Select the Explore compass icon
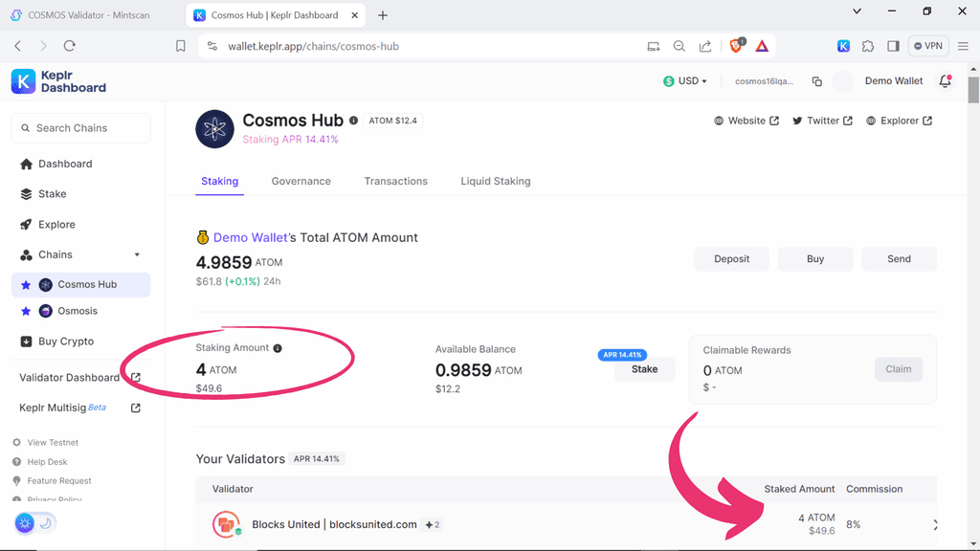 (x=26, y=224)
